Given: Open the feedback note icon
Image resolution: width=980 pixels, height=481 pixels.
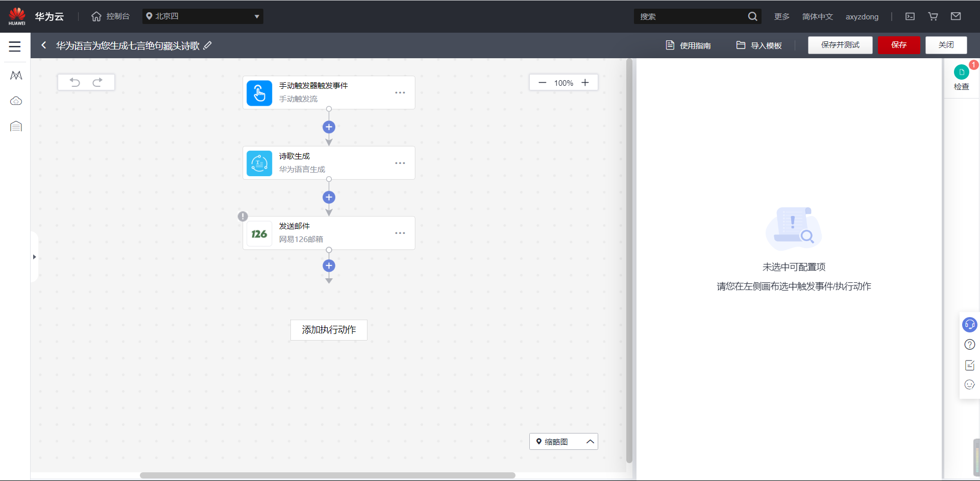Looking at the screenshot, I should pyautogui.click(x=969, y=365).
